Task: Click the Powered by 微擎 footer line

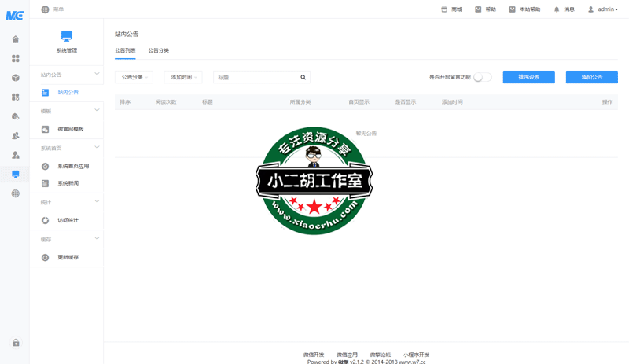Action: point(366,362)
